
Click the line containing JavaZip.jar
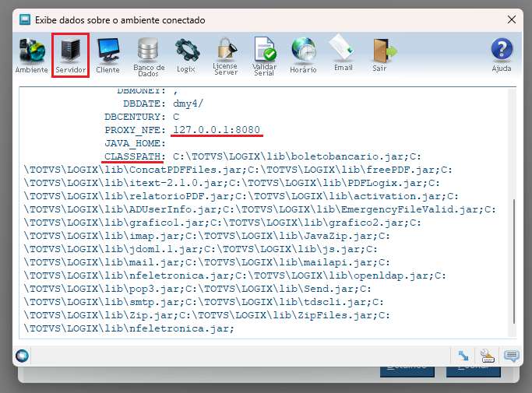click(x=206, y=236)
